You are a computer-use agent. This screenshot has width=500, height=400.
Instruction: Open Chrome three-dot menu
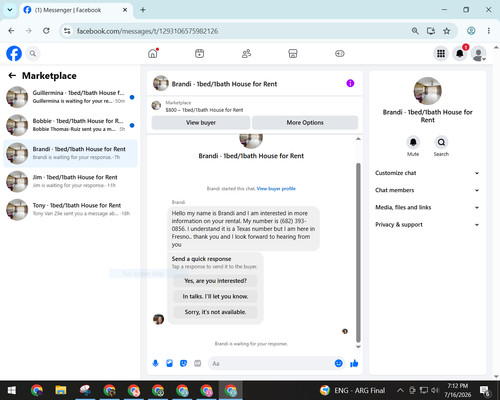tap(489, 31)
